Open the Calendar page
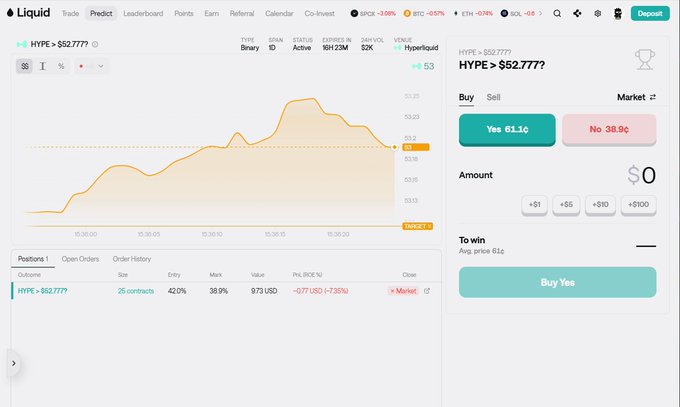680x407 pixels. point(279,13)
